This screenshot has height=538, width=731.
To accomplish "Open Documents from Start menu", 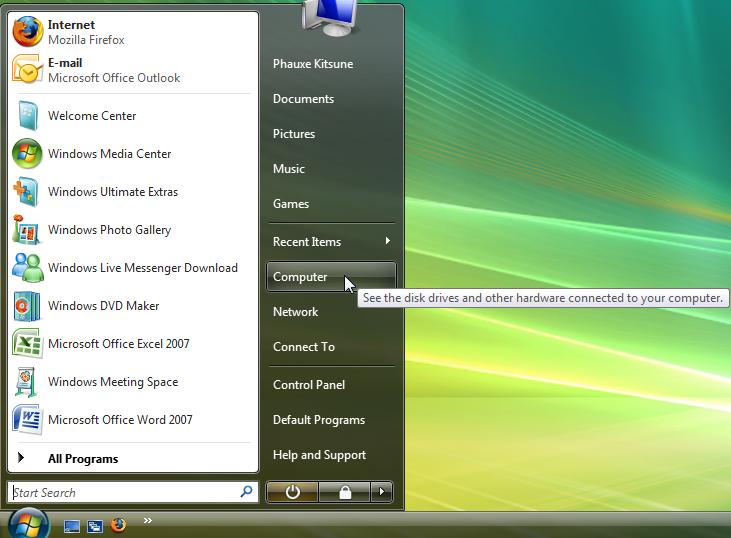I will point(303,99).
